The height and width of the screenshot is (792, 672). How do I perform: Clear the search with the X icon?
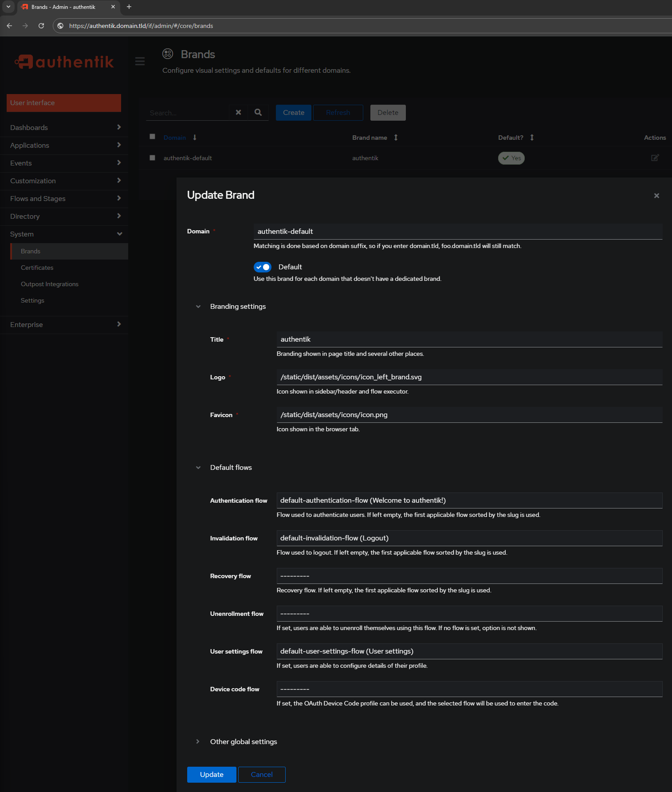pyautogui.click(x=238, y=113)
